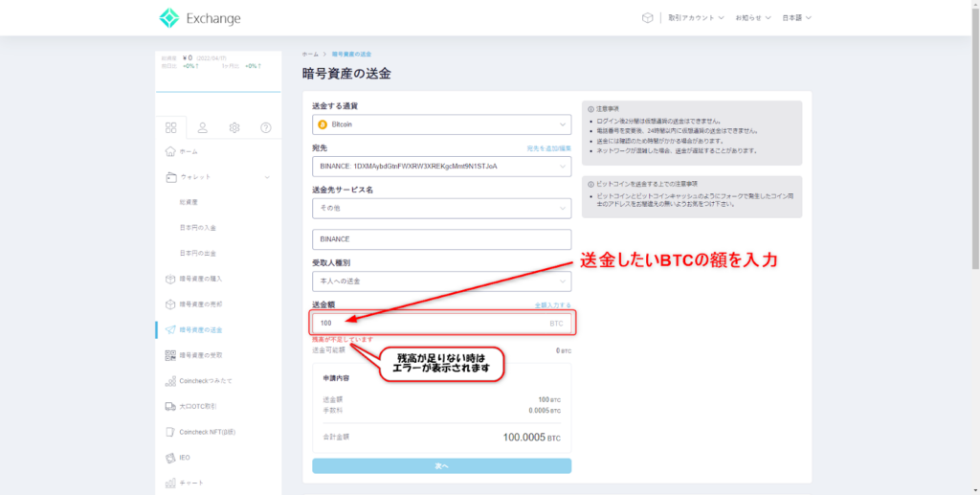Open the 日本語 language selector
The width and height of the screenshot is (980, 495).
pos(797,18)
